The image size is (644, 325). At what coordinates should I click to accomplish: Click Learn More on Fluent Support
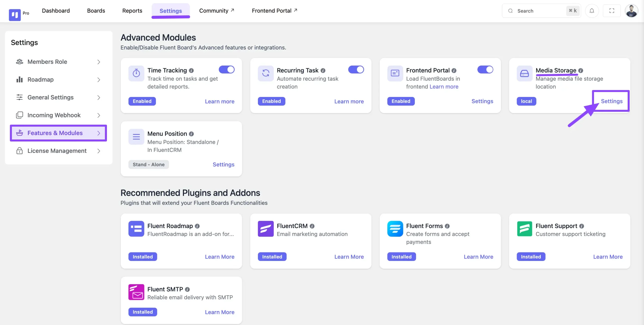point(608,257)
